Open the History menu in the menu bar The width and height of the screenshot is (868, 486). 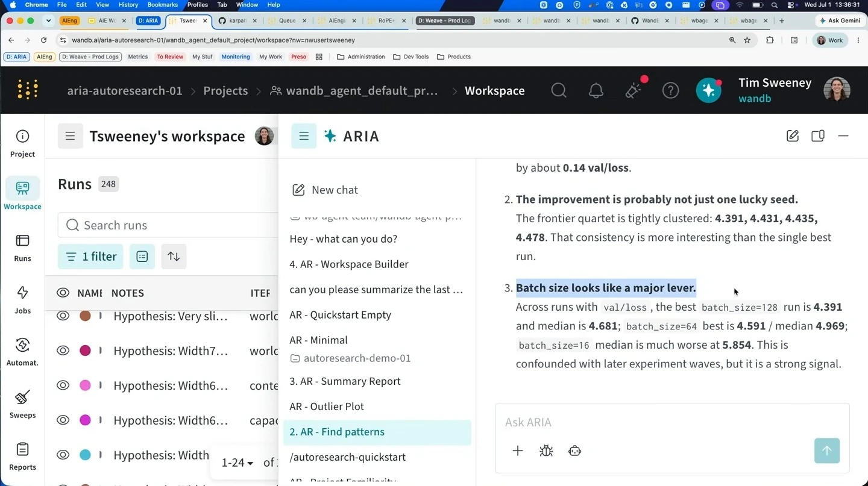(x=128, y=5)
